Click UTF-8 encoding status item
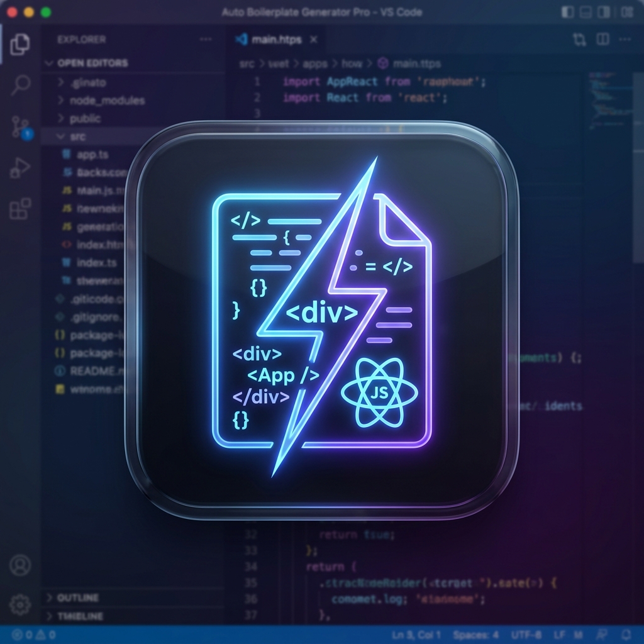644x644 pixels. [x=526, y=635]
